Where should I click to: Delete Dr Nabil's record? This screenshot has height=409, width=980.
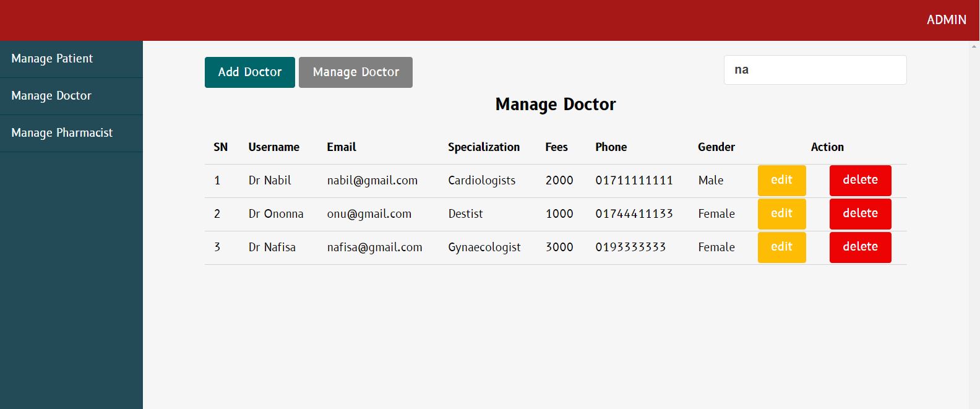(x=861, y=180)
